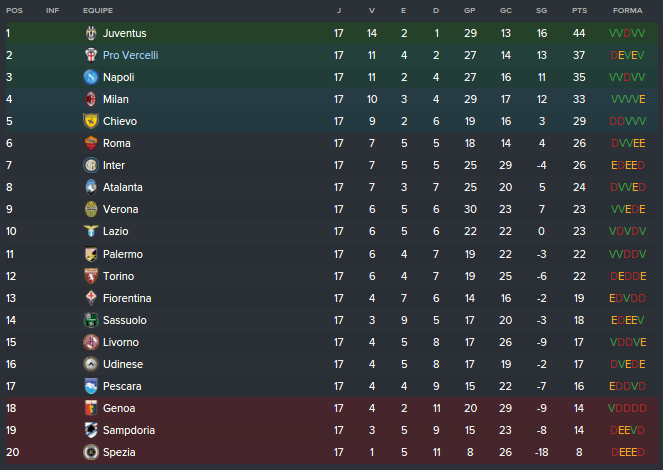663x470 pixels.
Task: Click the Lazio club crest
Action: 91,231
